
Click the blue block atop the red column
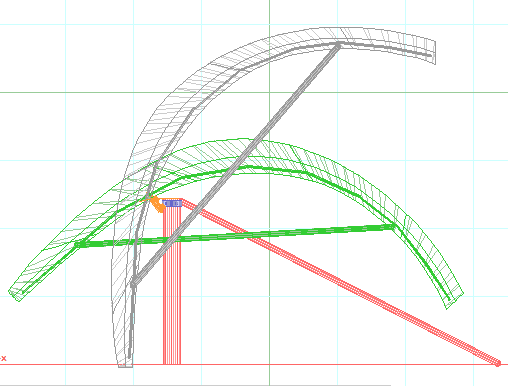tap(172, 203)
